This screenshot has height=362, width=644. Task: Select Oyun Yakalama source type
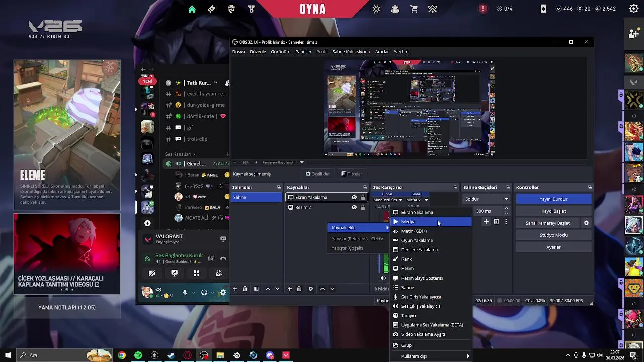tap(431, 240)
